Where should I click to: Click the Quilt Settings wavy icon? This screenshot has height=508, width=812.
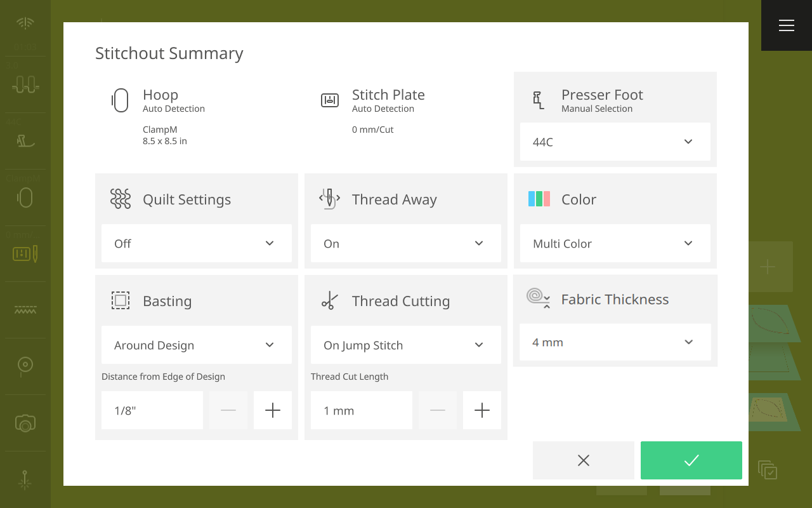pos(121,199)
